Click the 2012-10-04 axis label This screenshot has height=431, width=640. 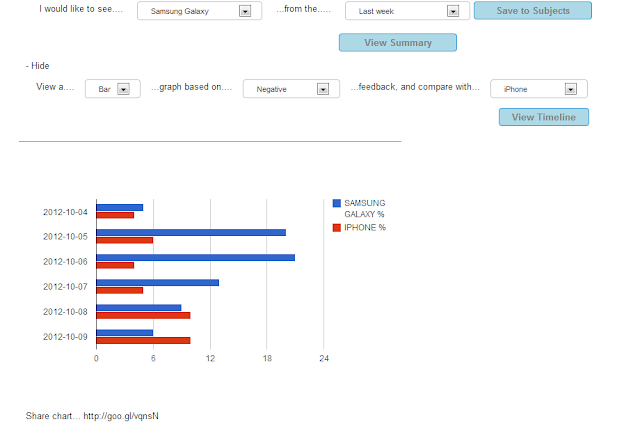[x=65, y=212]
